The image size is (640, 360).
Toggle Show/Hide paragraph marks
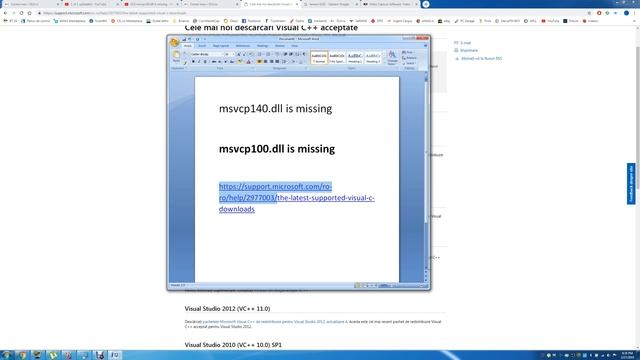[x=304, y=54]
